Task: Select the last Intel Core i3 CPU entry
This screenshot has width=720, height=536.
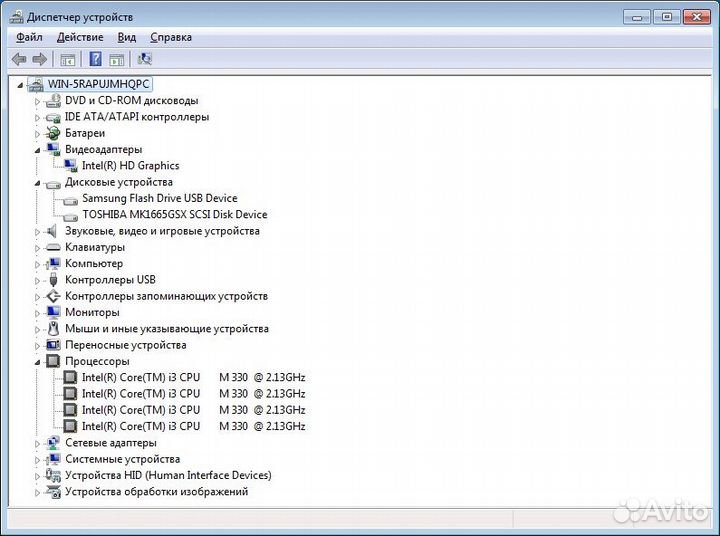Action: tap(193, 426)
